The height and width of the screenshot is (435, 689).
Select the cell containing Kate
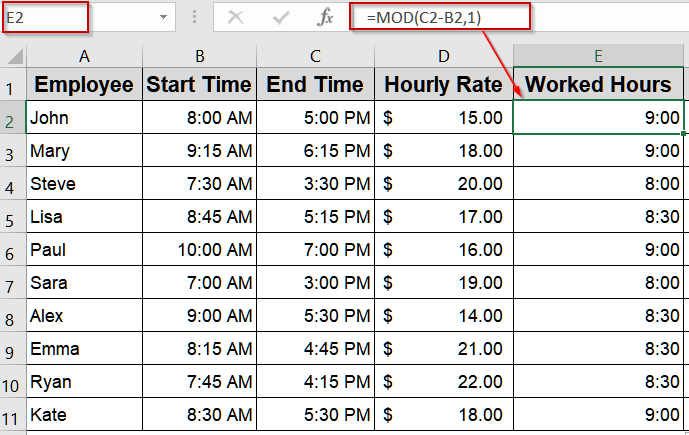coord(84,414)
